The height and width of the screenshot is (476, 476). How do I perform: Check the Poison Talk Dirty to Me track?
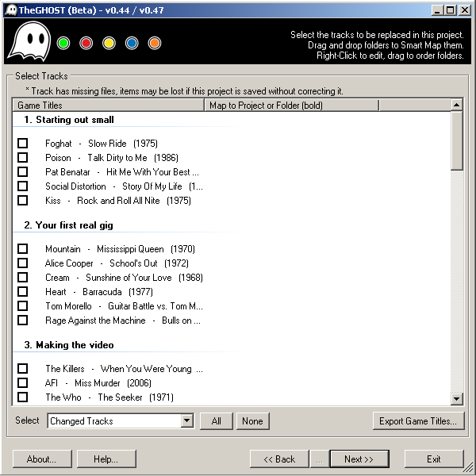click(22, 158)
